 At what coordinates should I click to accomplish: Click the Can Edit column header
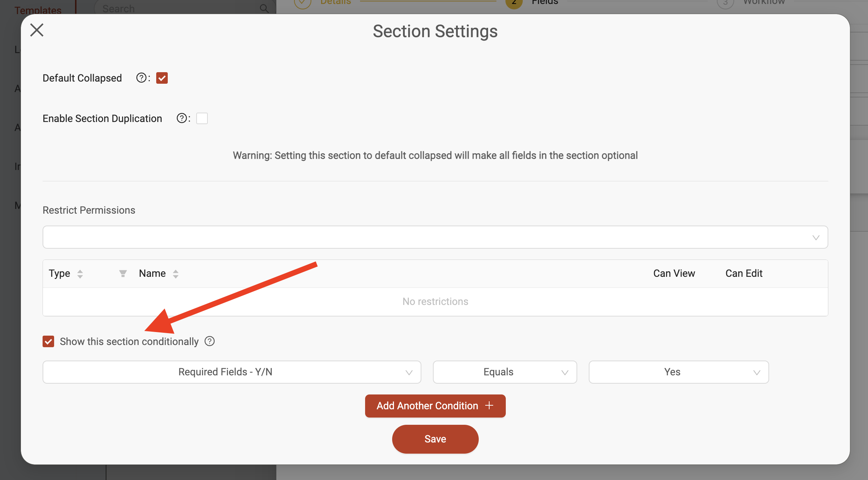pos(744,274)
